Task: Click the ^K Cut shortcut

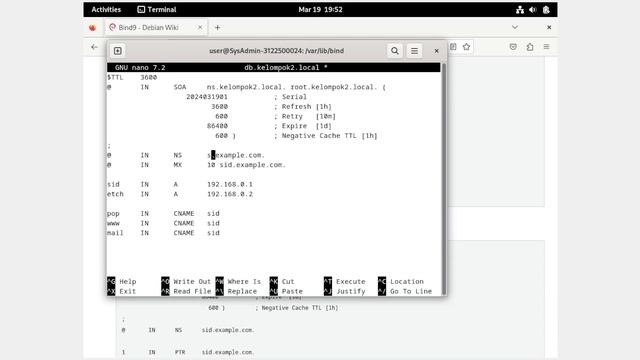Action: coord(282,282)
